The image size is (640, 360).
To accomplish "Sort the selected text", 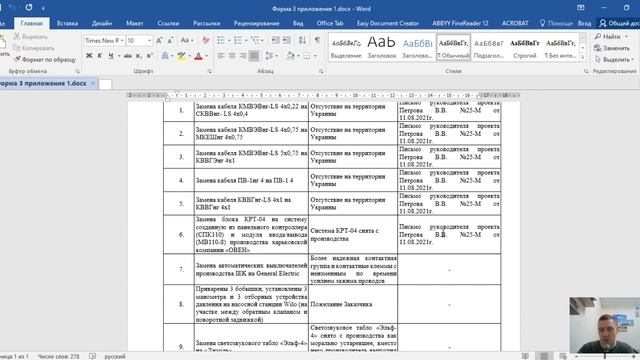I will click(302, 40).
